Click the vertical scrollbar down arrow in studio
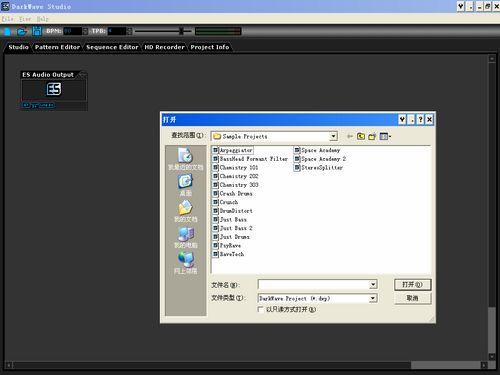Screen dimensions: 500x375 click(x=492, y=356)
